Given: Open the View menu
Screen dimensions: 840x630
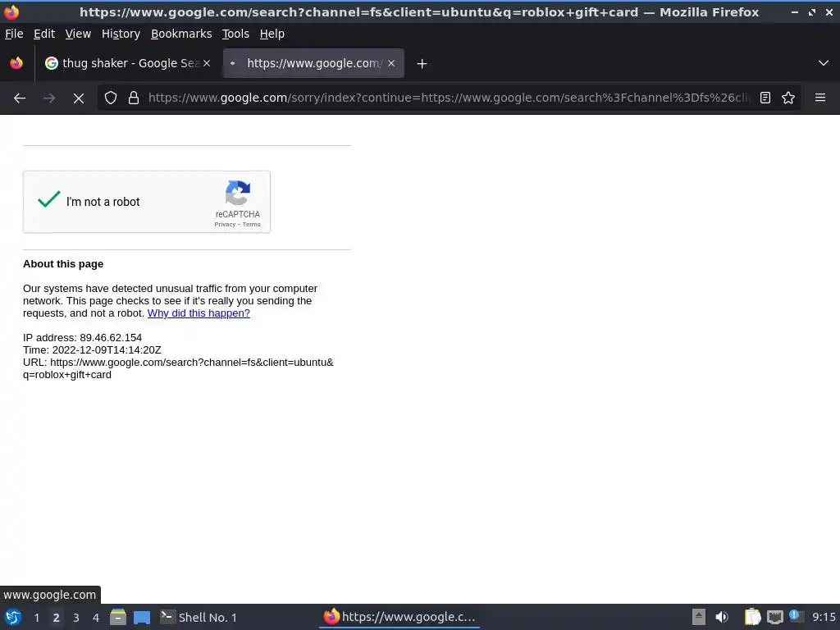Looking at the screenshot, I should 78,34.
